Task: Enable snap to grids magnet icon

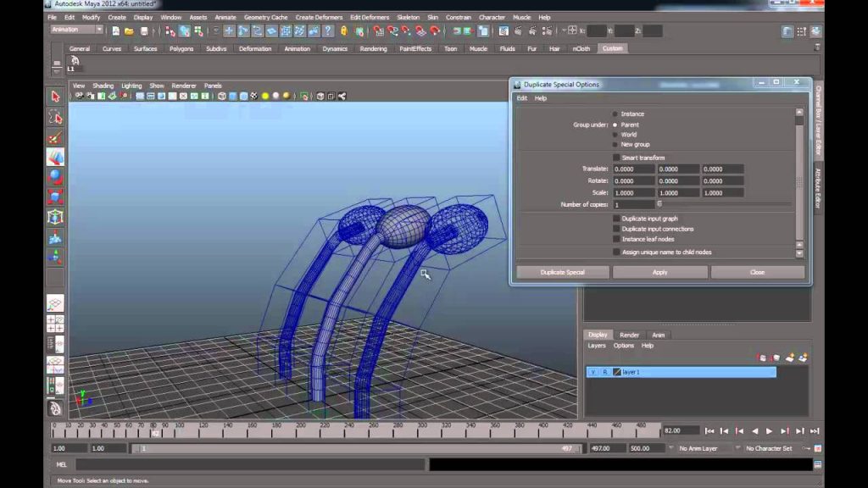Action: pyautogui.click(x=378, y=31)
